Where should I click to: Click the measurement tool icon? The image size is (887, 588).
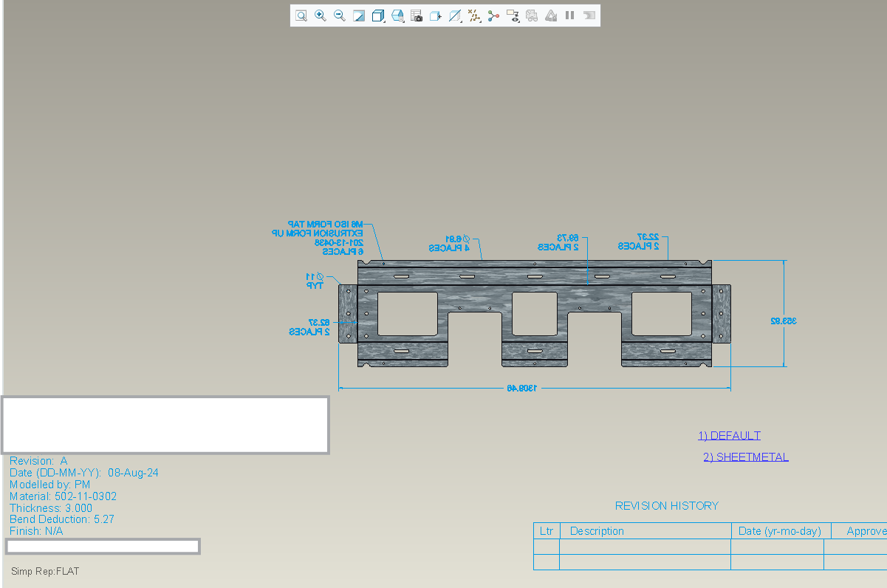(474, 15)
